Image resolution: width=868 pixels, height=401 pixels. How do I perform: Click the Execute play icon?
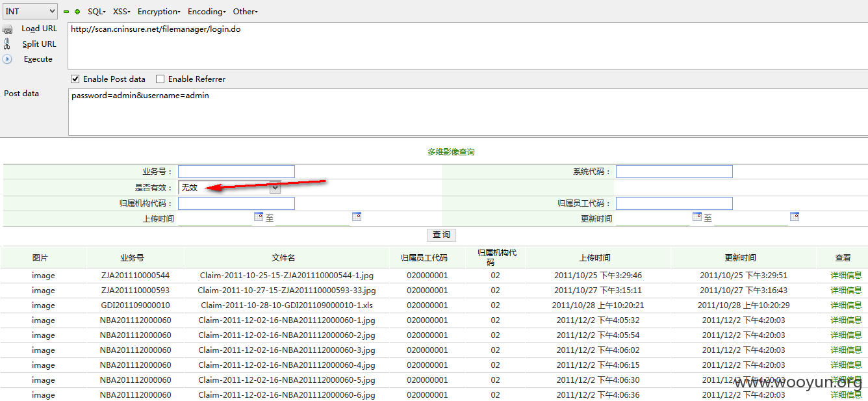(x=8, y=59)
